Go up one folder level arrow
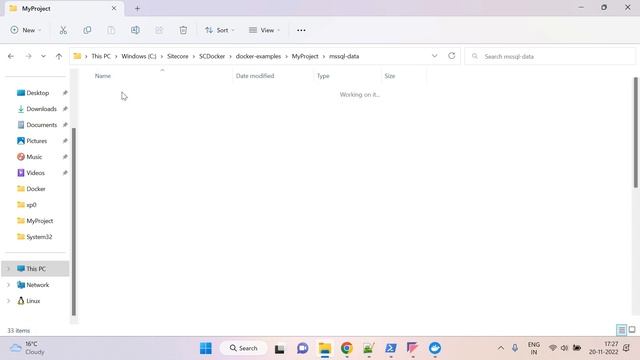Viewport: 640px width, 360px height. 59,56
